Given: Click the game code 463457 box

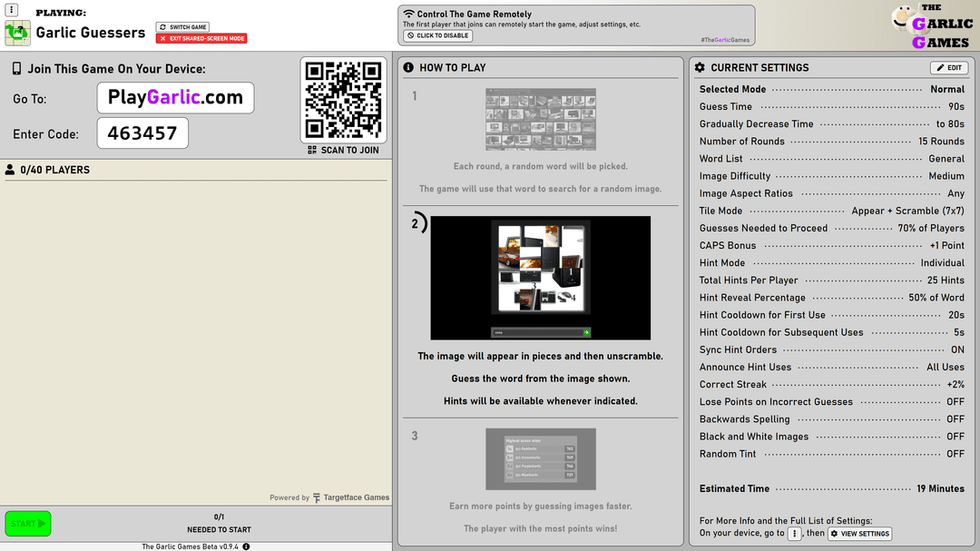Looking at the screenshot, I should coord(142,133).
